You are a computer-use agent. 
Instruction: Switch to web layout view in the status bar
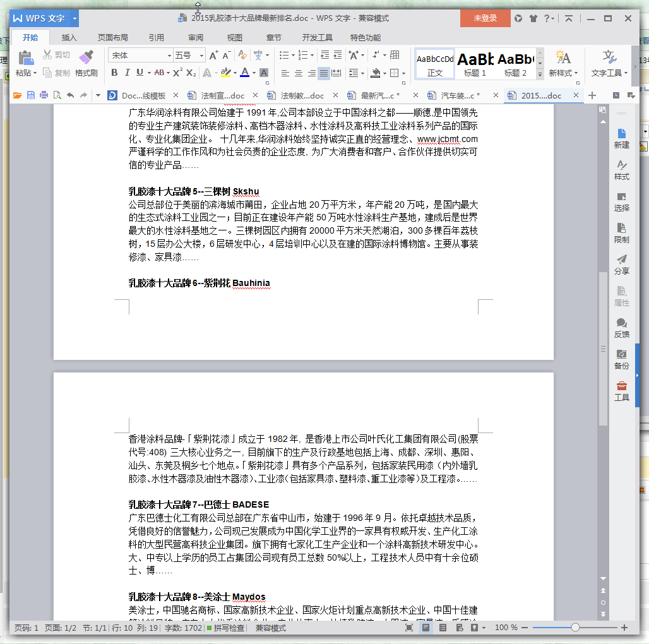pos(460,628)
